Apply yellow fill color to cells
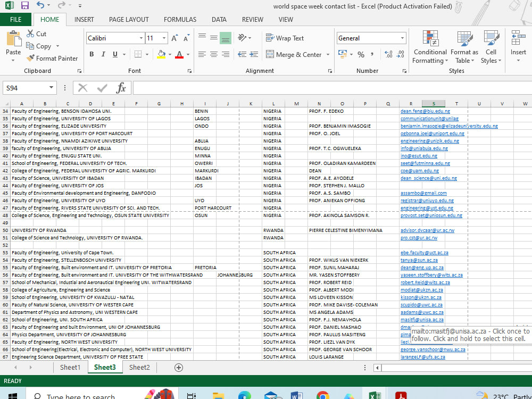 tap(161, 54)
